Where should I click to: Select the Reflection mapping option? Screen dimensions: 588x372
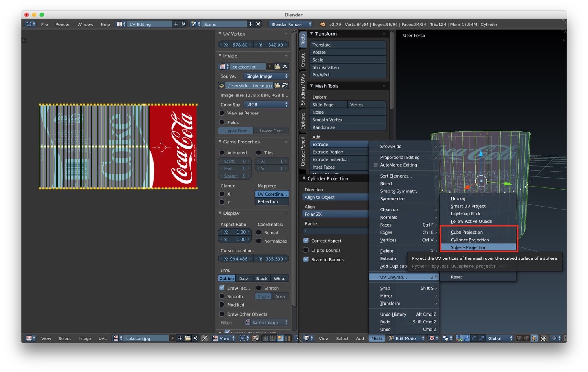(x=272, y=201)
